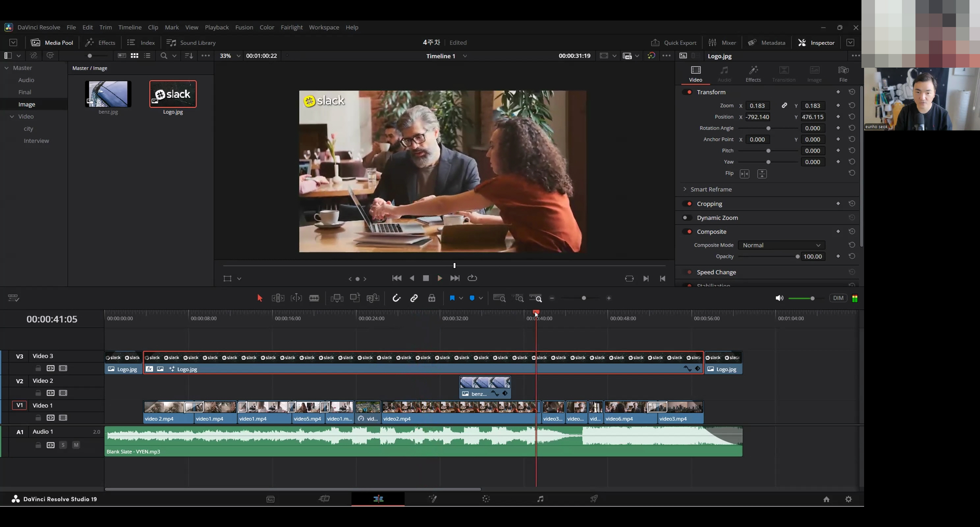Click the blue Marker icon
980x527 pixels.
click(472, 298)
